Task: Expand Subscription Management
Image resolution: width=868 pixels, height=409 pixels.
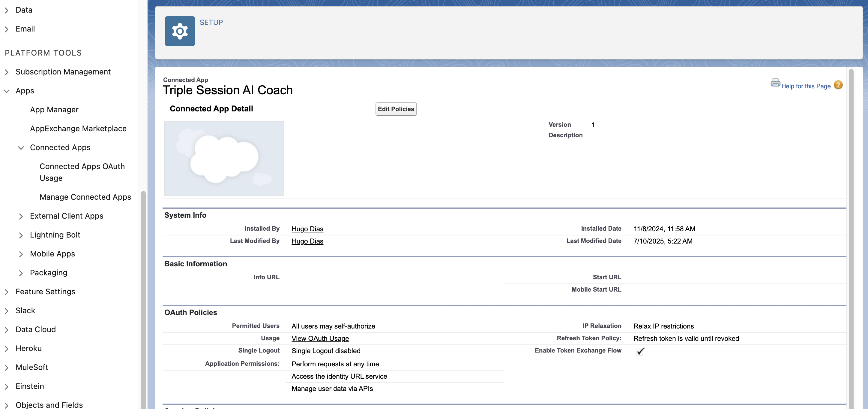Action: point(6,72)
